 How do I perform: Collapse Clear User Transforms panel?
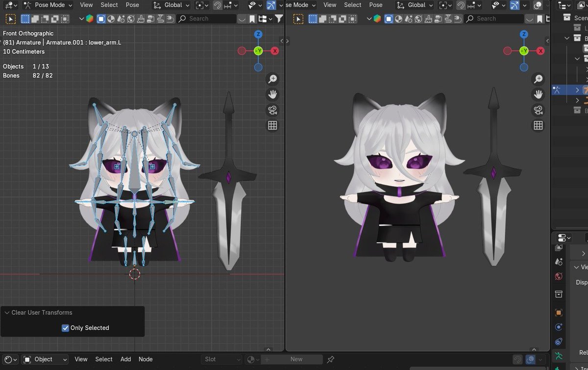[x=7, y=313]
